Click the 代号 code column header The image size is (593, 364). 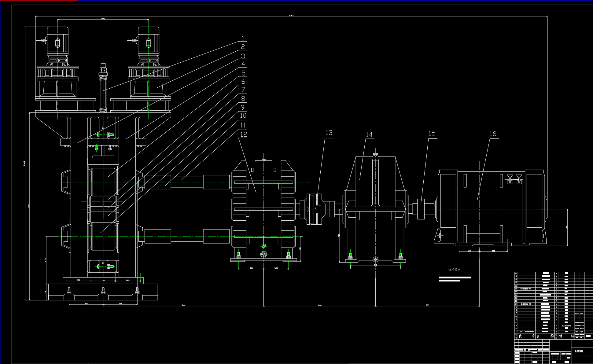tap(526, 336)
